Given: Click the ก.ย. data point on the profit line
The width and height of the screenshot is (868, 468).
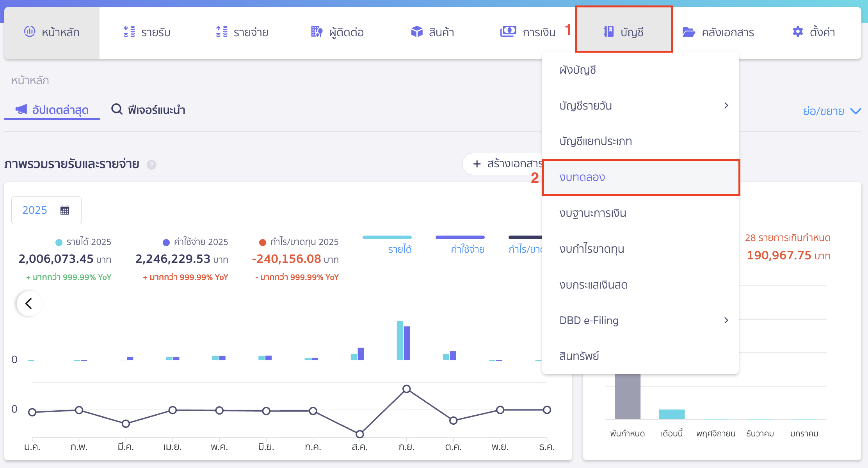Looking at the screenshot, I should click(406, 389).
